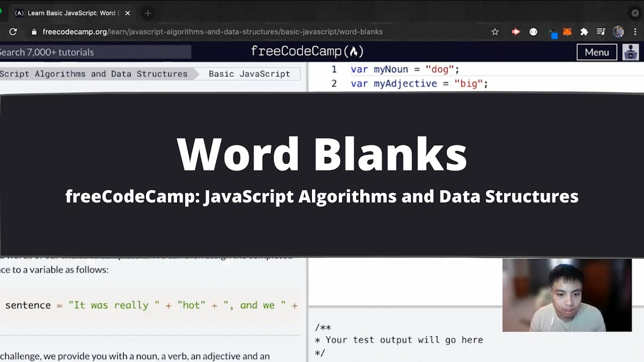This screenshot has width=644, height=362.
Task: Open a new browser tab
Action: tap(147, 13)
